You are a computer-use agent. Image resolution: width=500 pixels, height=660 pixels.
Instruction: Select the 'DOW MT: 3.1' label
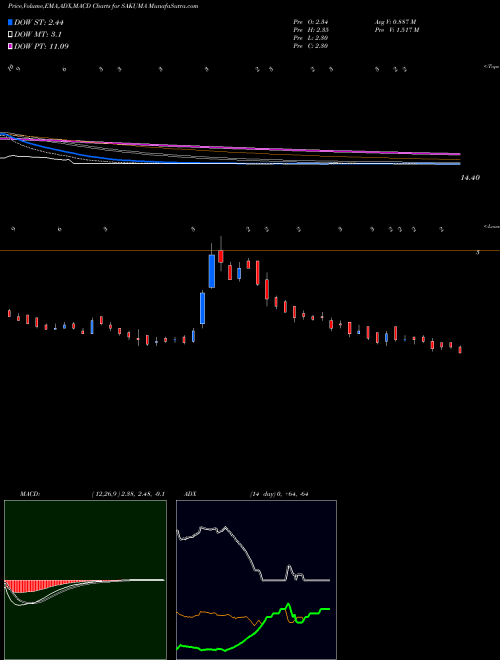pyautogui.click(x=38, y=35)
